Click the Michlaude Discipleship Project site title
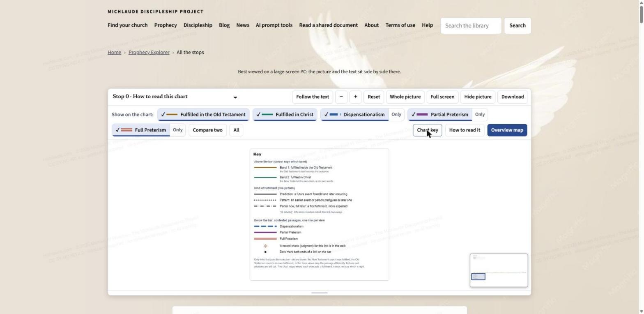 click(156, 12)
